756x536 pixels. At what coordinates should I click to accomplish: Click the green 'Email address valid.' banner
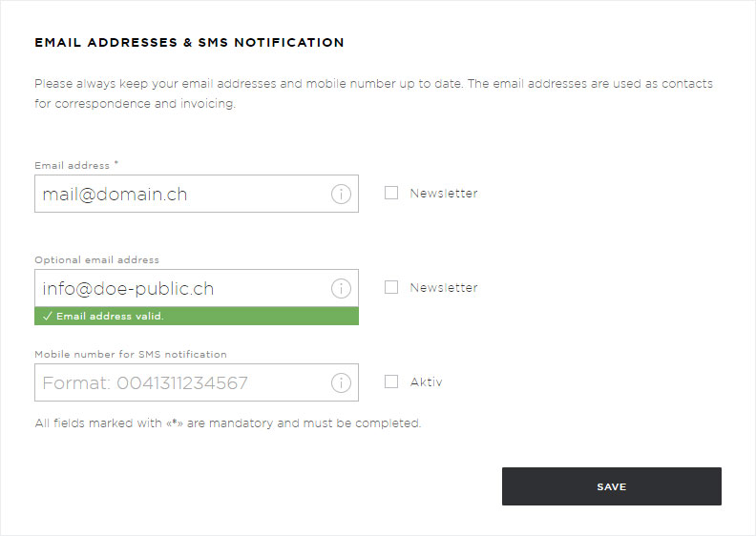point(197,316)
